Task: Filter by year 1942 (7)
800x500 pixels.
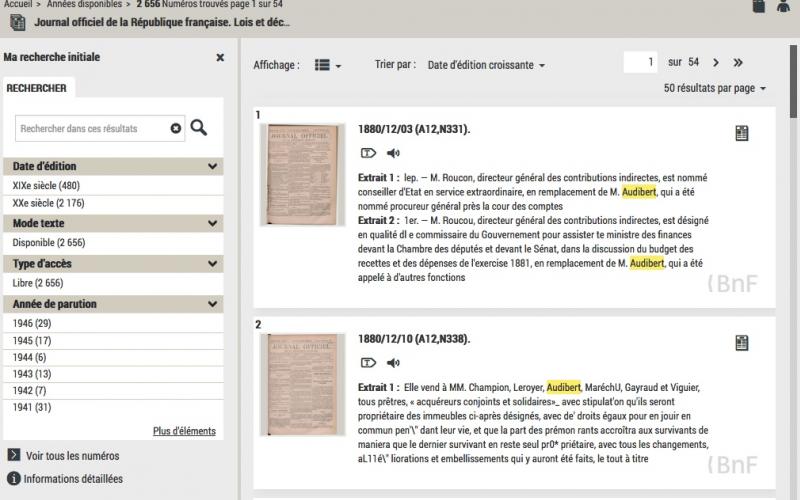Action: click(29, 391)
